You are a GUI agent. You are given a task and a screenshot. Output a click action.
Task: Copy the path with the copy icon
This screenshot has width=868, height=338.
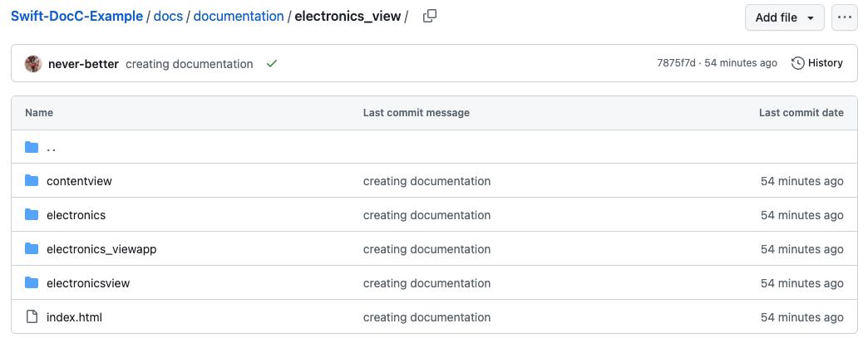[x=430, y=17]
